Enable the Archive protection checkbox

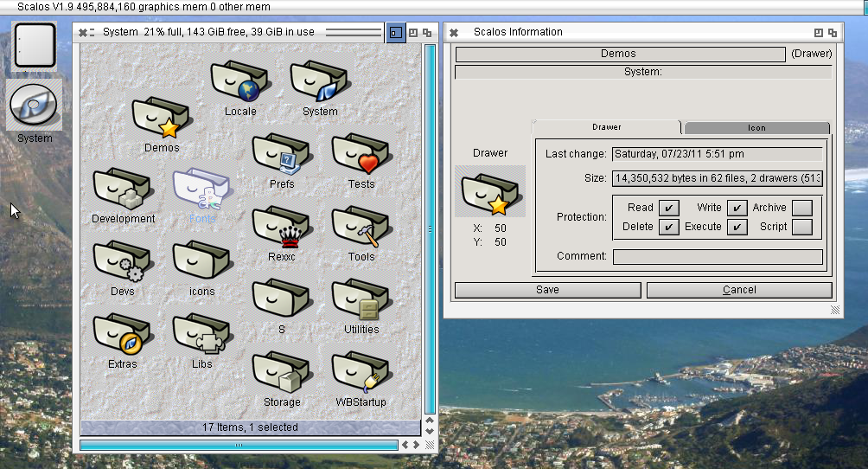(802, 208)
